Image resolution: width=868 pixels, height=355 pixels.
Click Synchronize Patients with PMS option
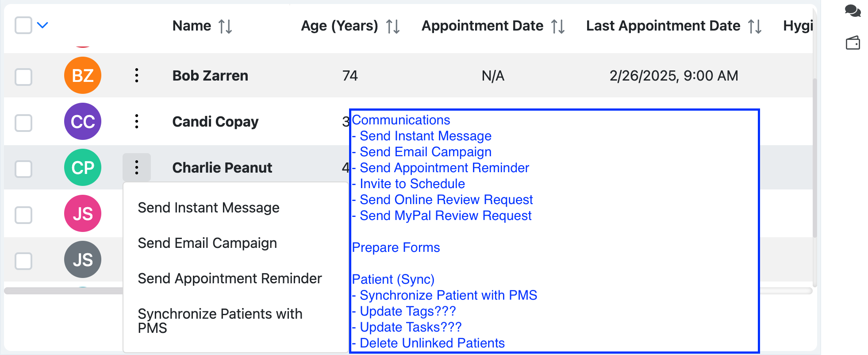(220, 320)
